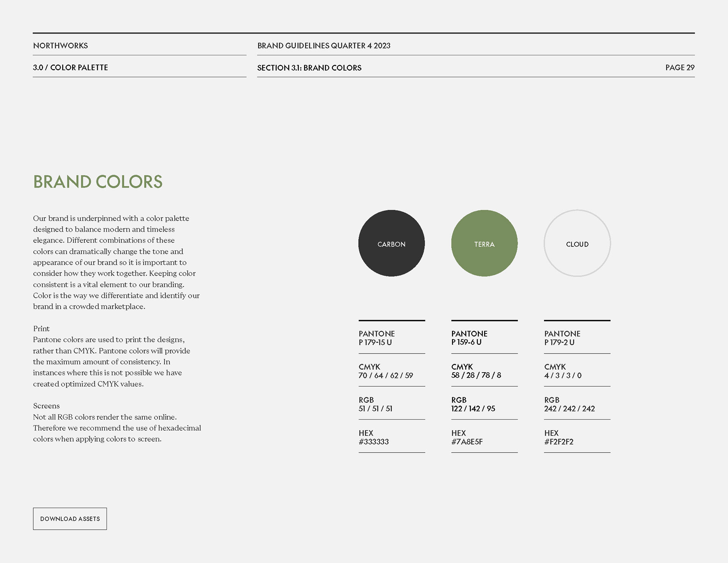Image resolution: width=728 pixels, height=563 pixels.
Task: Click the Screens subheading
Action: [x=46, y=406]
